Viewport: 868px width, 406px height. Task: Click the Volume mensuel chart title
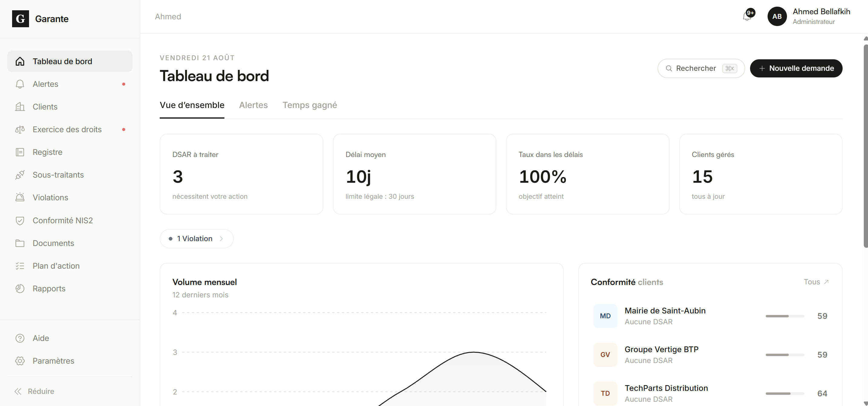click(x=204, y=282)
